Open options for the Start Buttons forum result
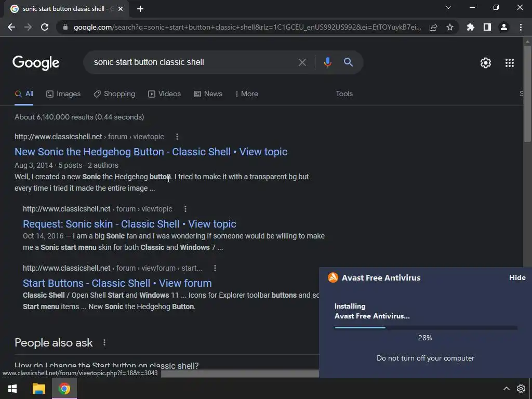This screenshot has width=532, height=399. 215,268
